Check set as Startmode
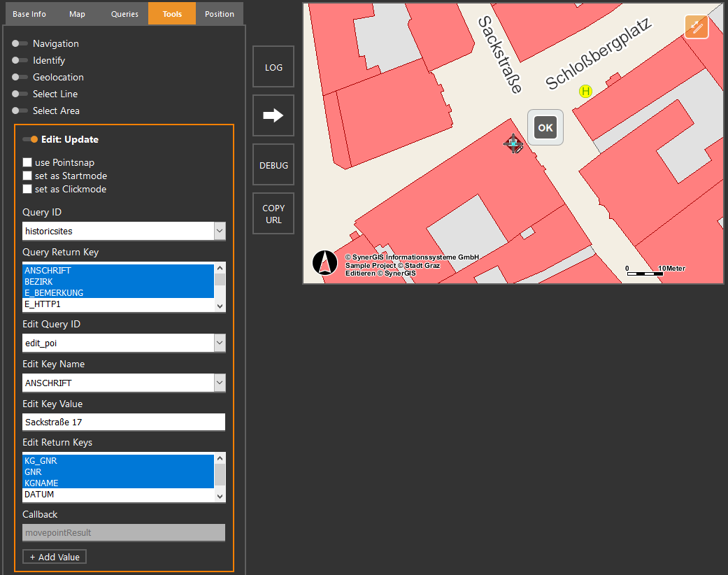728x575 pixels. [27, 176]
